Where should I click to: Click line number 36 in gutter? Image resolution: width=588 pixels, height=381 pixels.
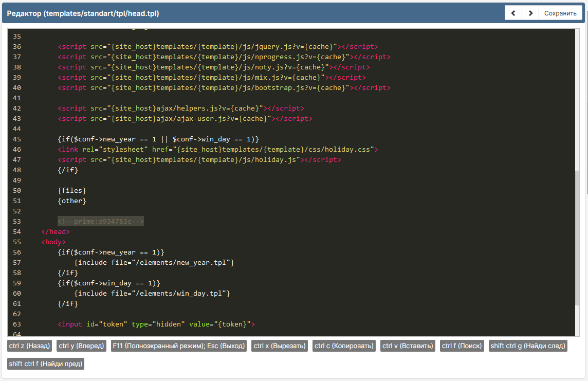click(17, 46)
